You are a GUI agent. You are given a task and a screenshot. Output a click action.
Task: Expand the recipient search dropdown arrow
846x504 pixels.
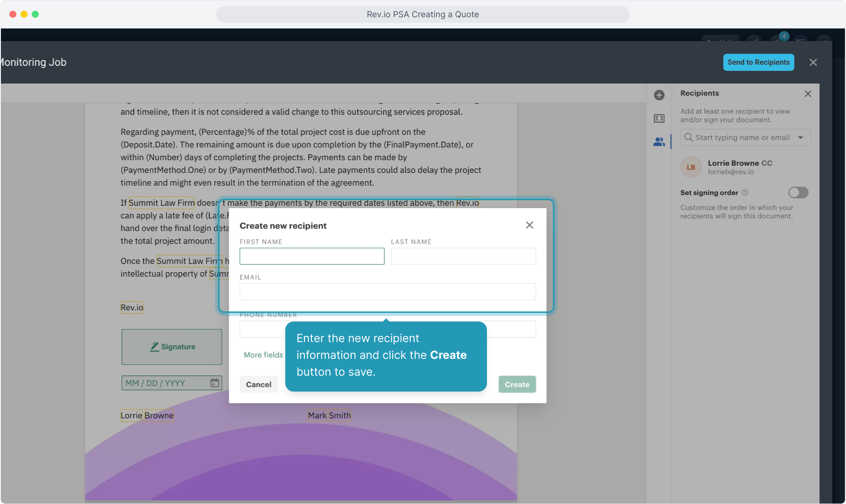[x=800, y=138]
